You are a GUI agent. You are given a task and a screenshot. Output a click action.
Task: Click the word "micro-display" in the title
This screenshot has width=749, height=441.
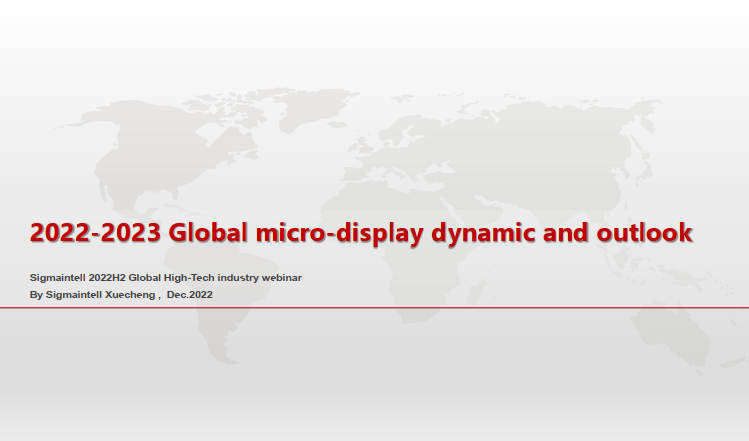(338, 233)
